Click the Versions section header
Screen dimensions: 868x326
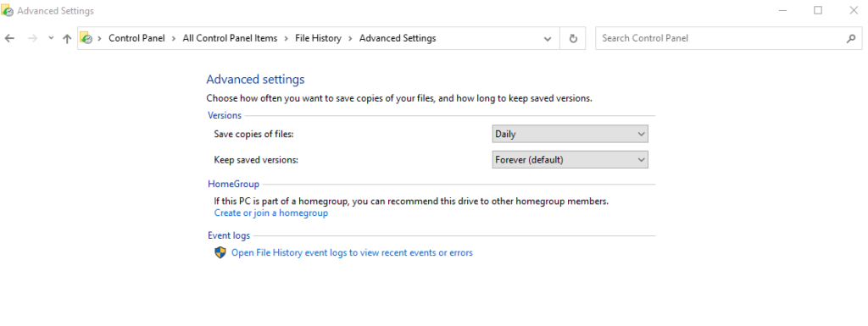[224, 115]
